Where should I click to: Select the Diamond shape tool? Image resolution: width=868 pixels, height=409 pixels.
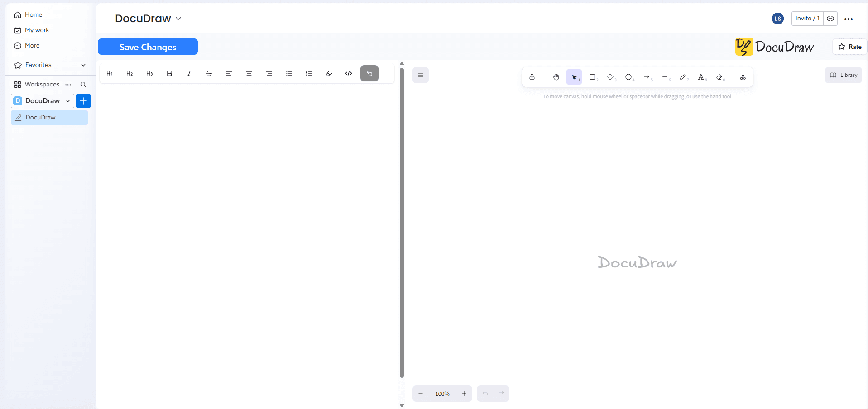point(610,77)
